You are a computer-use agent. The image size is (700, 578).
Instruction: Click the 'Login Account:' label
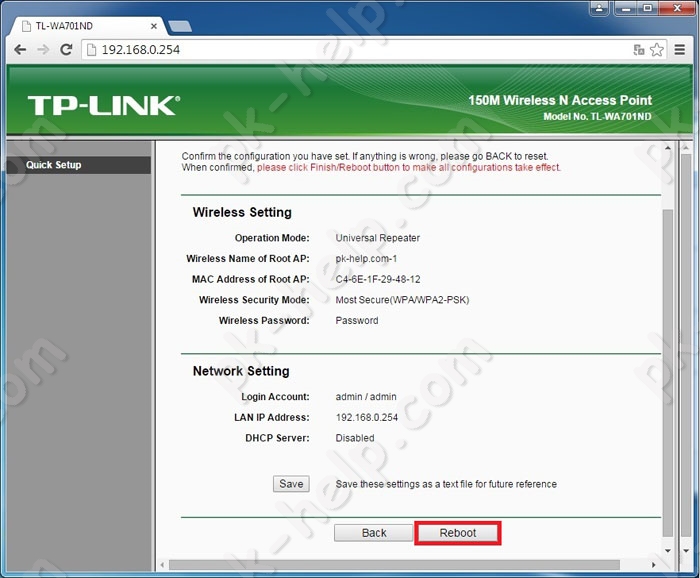point(275,397)
